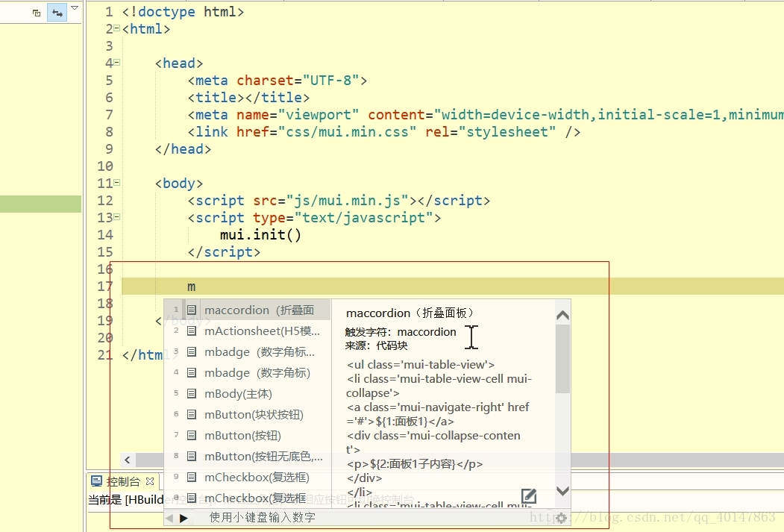Pick suggestion number 3, mbadge (数字角标...

pyautogui.click(x=248, y=352)
